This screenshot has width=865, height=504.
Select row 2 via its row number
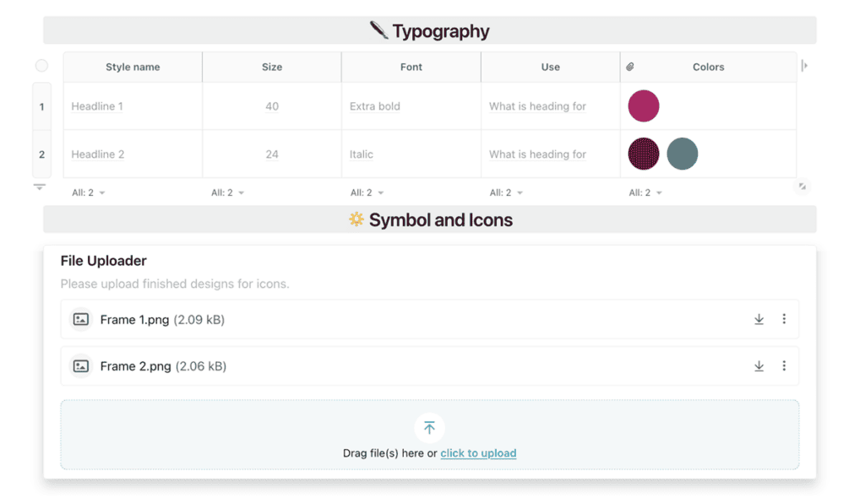[41, 154]
